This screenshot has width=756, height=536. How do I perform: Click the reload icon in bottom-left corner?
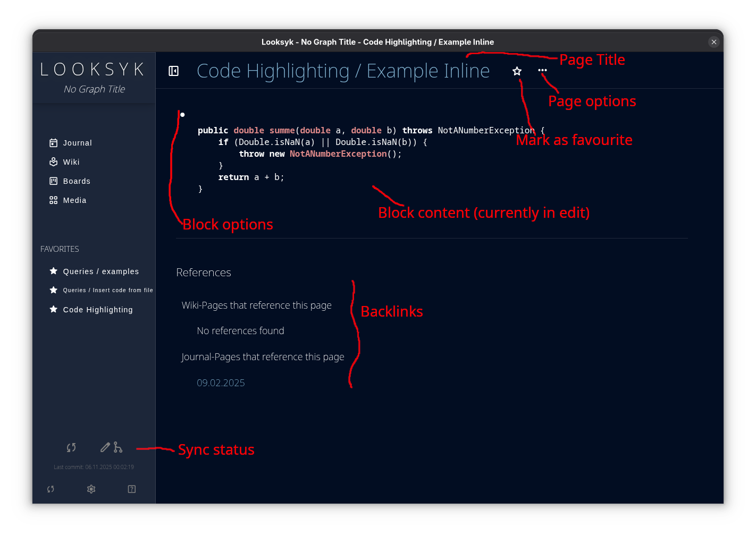[x=51, y=489]
